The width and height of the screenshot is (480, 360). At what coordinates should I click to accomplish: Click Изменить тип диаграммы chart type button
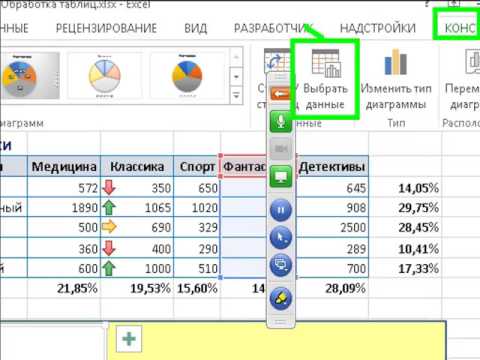[396, 79]
